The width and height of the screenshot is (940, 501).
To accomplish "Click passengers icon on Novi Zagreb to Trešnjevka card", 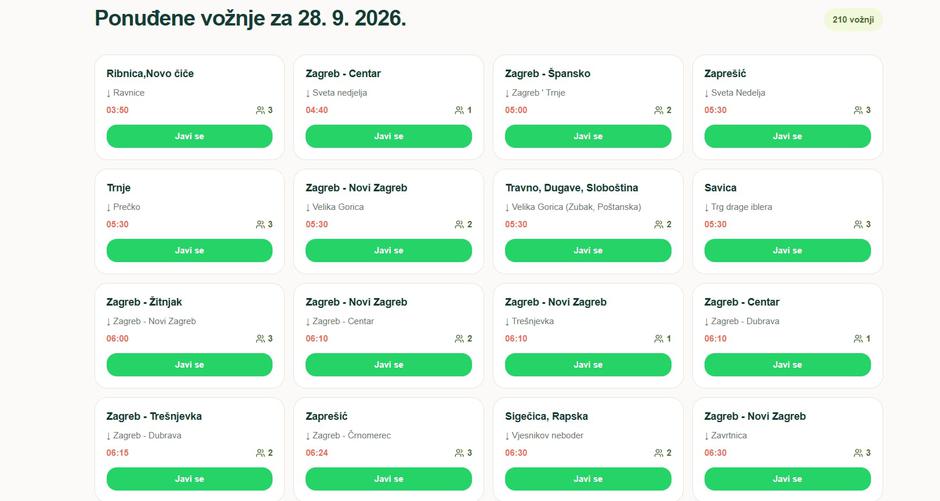I will [x=659, y=339].
